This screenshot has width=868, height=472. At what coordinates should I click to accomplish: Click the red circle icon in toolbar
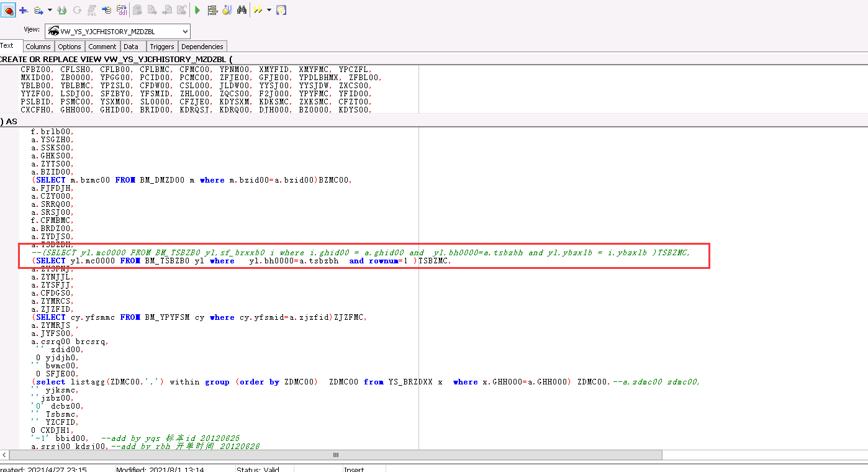pos(8,10)
